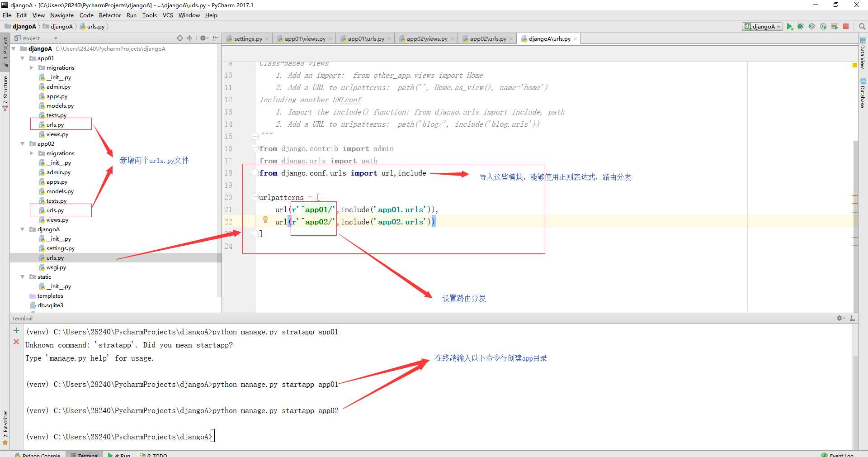Select the templates folder
This screenshot has width=868, height=457.
[47, 296]
